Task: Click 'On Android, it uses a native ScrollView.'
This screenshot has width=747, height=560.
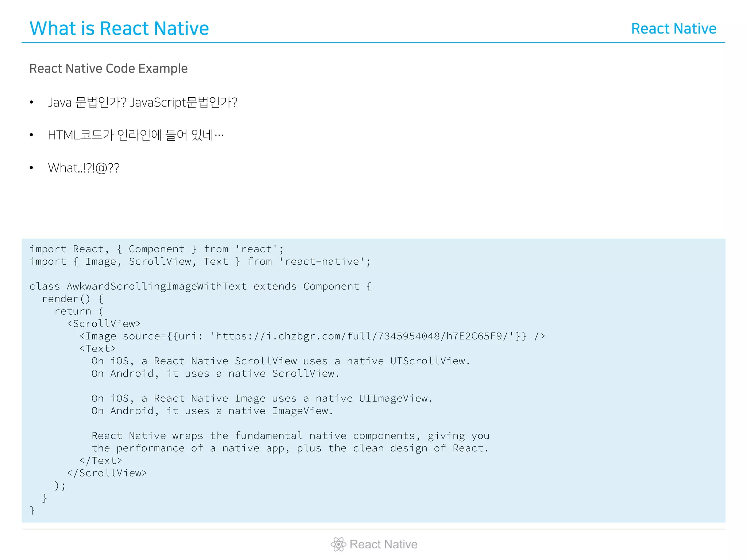Action: [215, 374]
